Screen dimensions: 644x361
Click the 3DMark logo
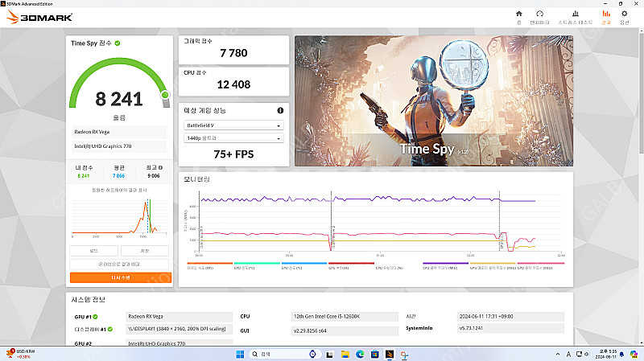click(x=39, y=17)
